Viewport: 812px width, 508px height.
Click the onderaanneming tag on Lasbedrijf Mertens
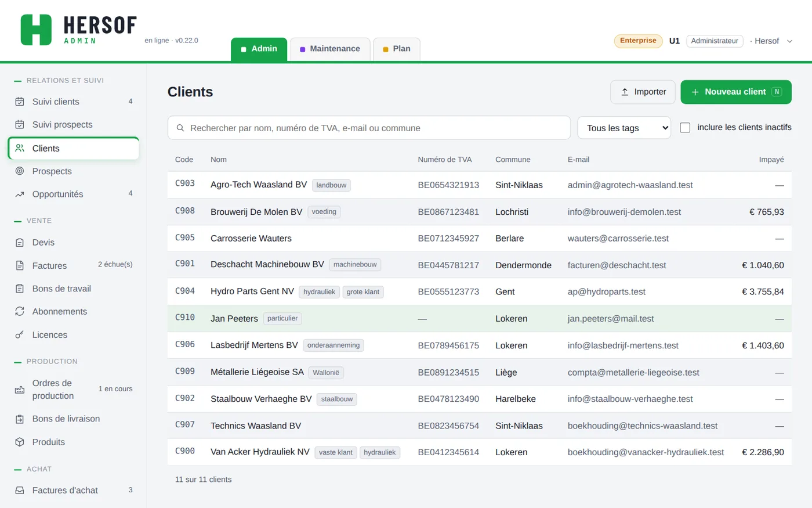[333, 345]
